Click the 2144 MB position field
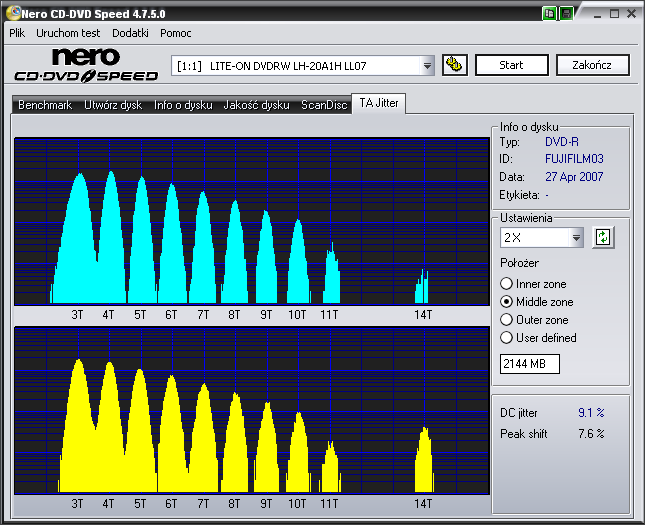Viewport: 645px width, 525px height. click(530, 364)
